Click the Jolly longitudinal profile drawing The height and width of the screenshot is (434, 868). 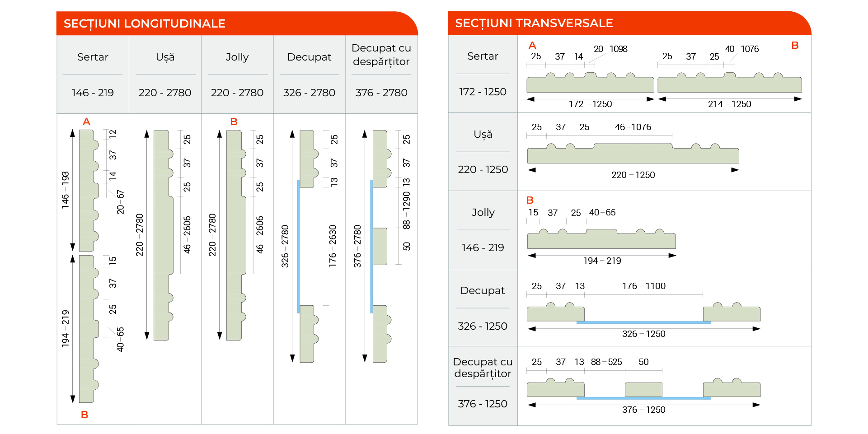tap(236, 235)
